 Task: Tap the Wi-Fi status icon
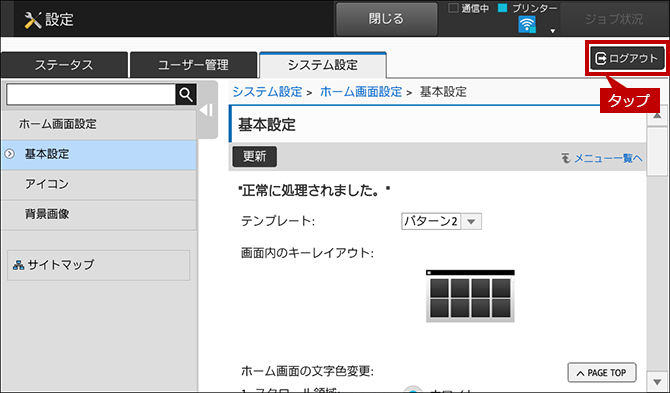[x=526, y=24]
